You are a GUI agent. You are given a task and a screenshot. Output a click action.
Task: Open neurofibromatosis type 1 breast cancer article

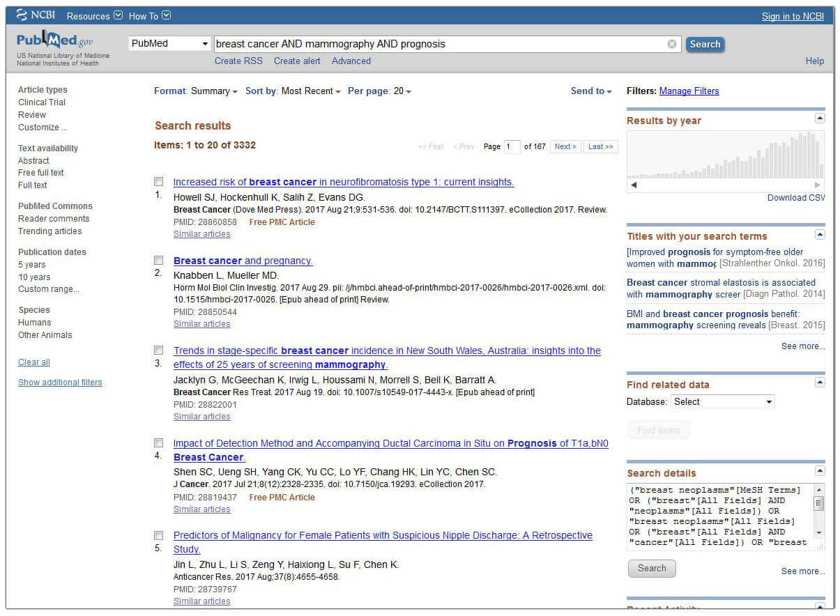tap(344, 182)
